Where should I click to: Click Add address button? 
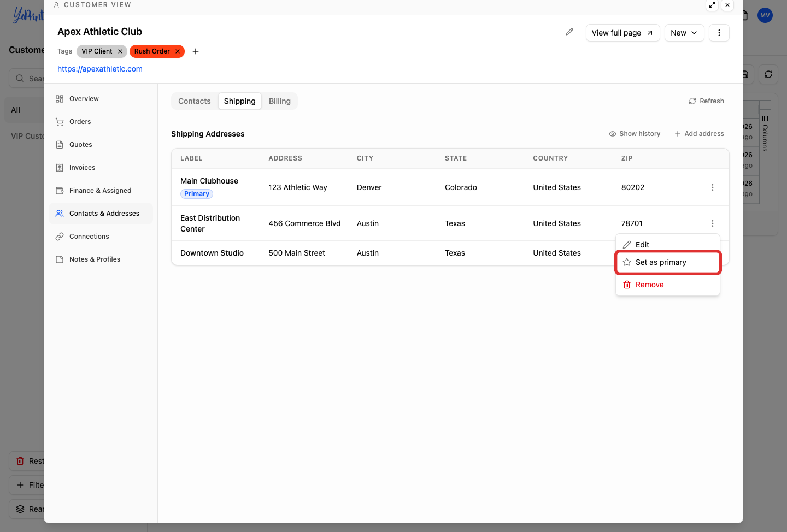click(x=699, y=134)
